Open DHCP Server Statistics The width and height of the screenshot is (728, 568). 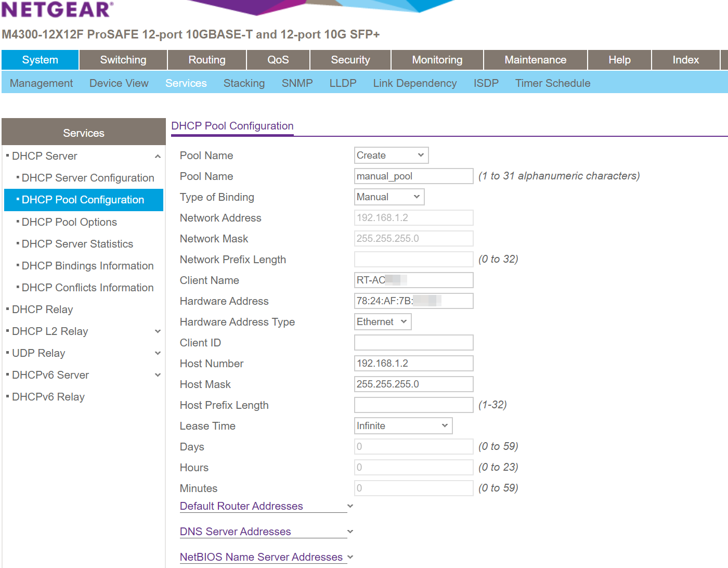pyautogui.click(x=77, y=243)
